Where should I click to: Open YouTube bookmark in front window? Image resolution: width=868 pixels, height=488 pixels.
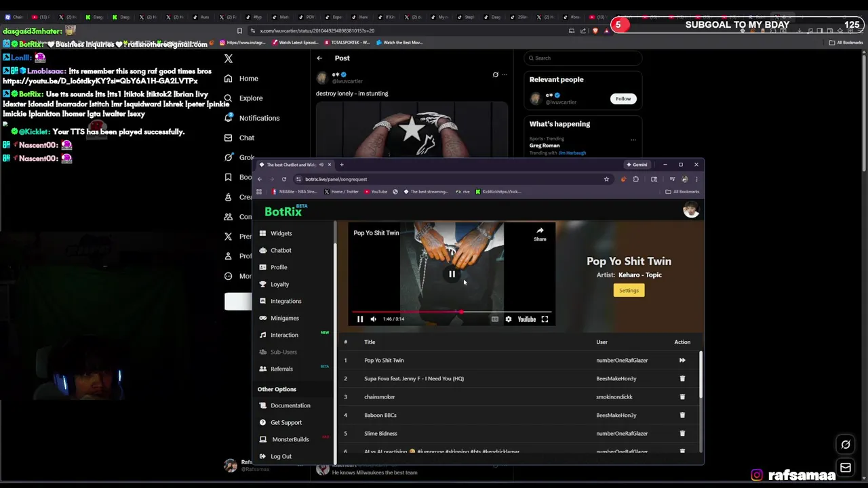click(x=376, y=192)
